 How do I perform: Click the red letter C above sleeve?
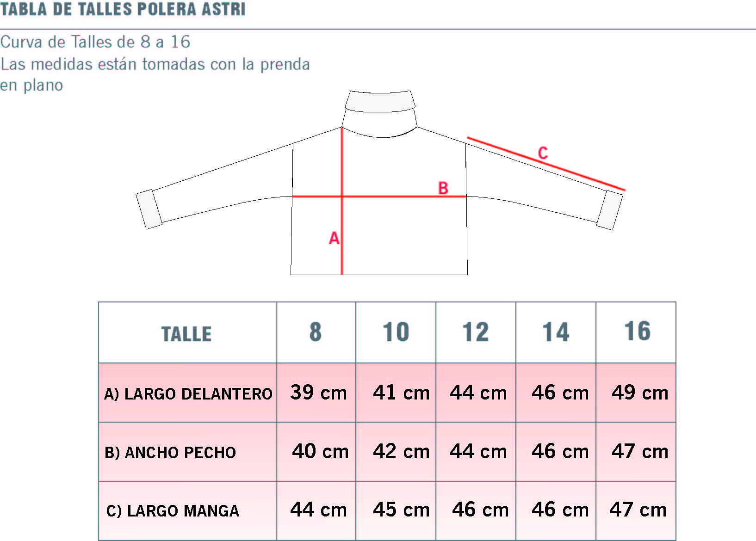543,153
